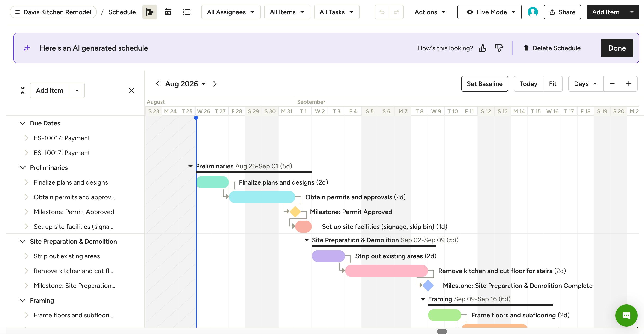Open the All Tasks filter dropdown

tap(337, 12)
